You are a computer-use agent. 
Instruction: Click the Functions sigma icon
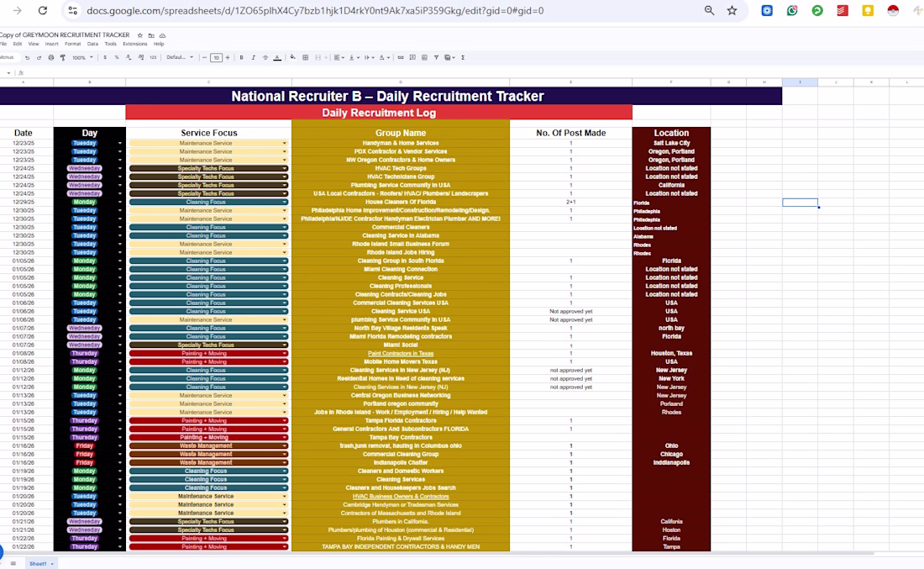(463, 58)
